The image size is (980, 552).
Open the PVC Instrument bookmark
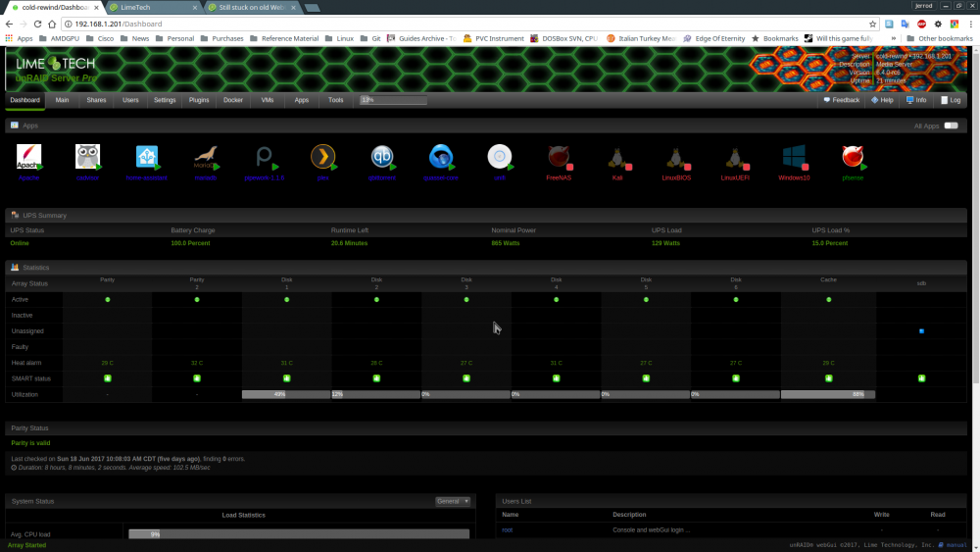tap(493, 38)
